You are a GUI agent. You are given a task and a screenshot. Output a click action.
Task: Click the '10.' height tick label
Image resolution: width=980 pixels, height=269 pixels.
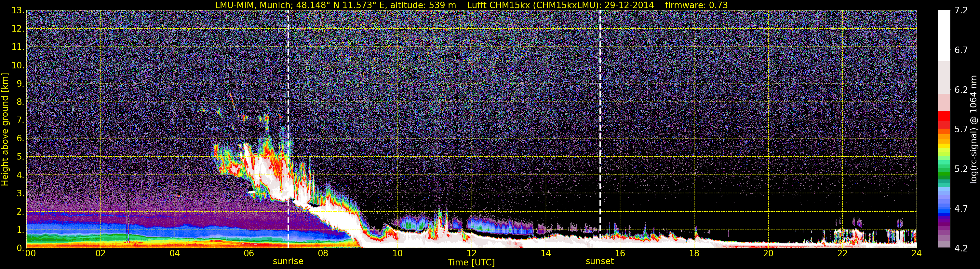(x=18, y=65)
